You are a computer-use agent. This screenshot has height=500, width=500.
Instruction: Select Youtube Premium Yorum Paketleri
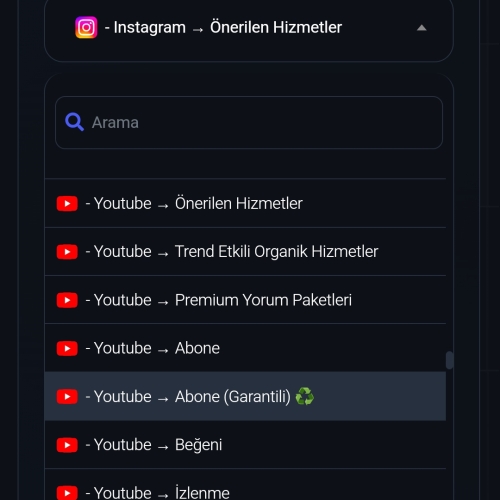[x=245, y=300]
